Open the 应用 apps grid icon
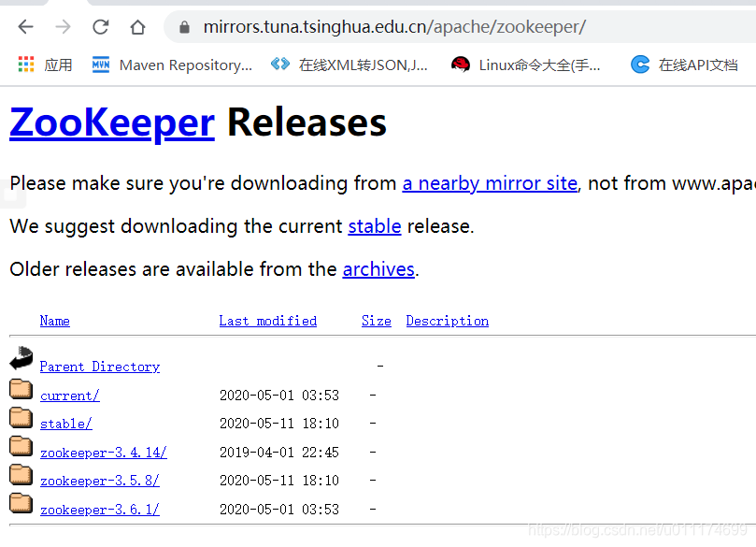This screenshot has height=547, width=756. pos(26,65)
